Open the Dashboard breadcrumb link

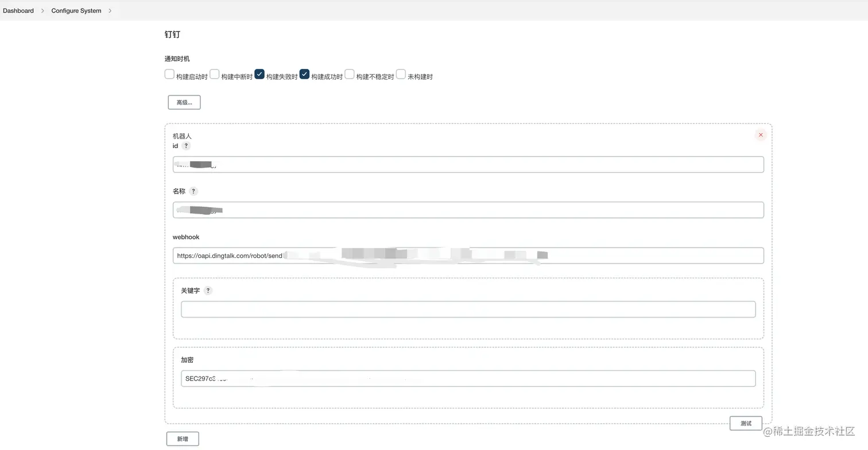coord(18,10)
